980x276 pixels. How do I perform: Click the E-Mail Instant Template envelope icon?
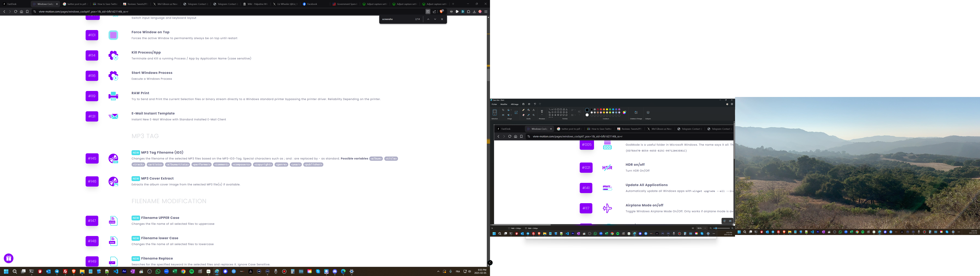[x=113, y=116]
